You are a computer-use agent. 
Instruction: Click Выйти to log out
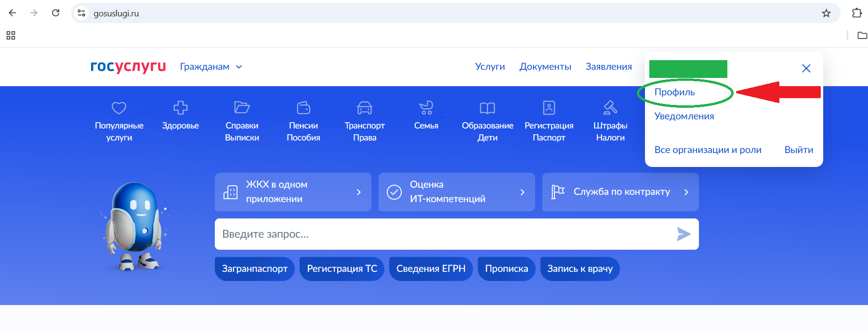(799, 150)
